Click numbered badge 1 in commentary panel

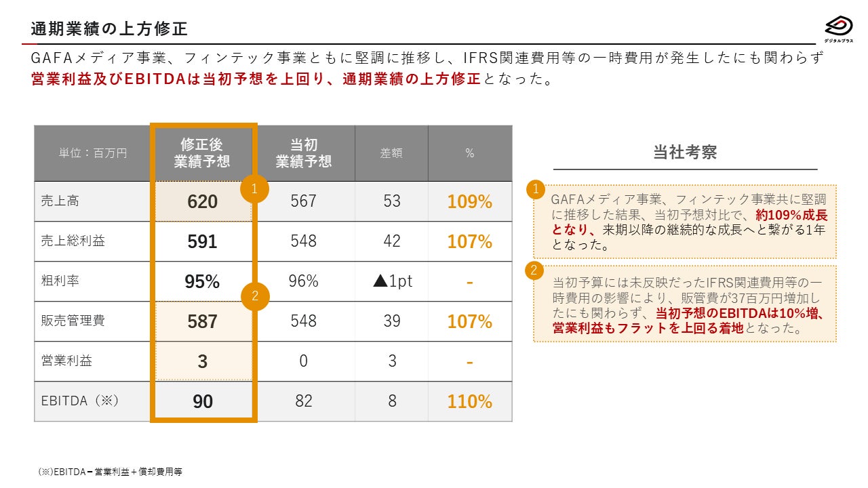tap(535, 190)
